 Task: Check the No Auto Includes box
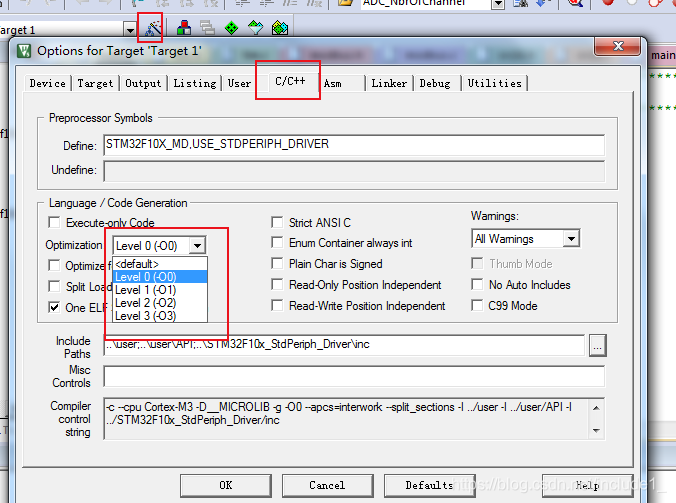pos(477,284)
